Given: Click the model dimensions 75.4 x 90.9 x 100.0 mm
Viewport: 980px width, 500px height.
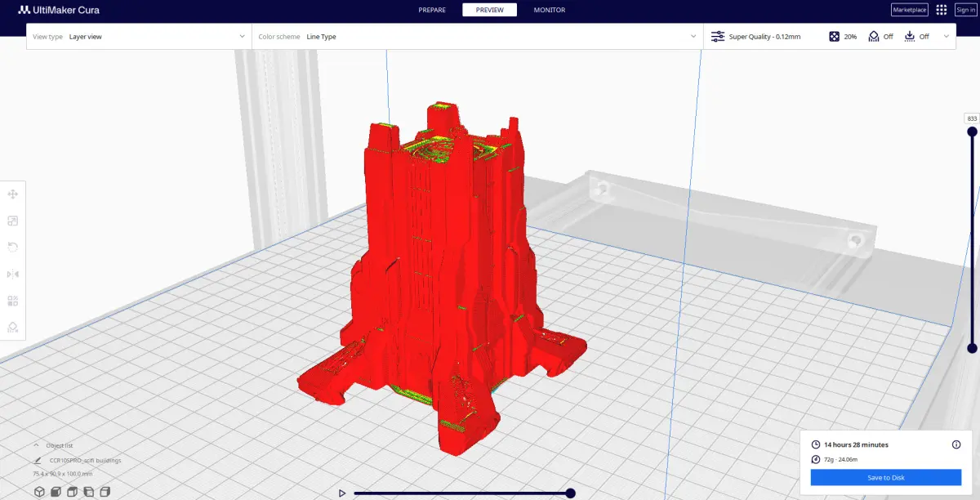Looking at the screenshot, I should (63, 474).
